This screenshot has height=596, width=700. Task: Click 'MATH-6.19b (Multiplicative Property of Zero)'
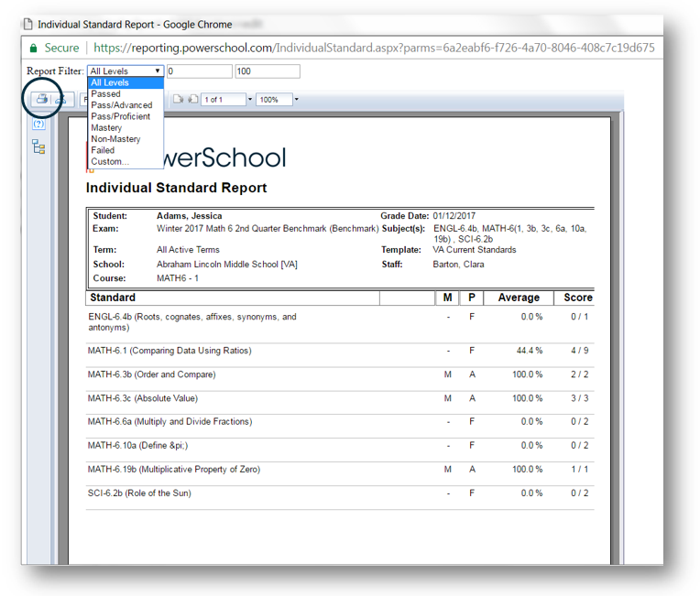point(174,470)
